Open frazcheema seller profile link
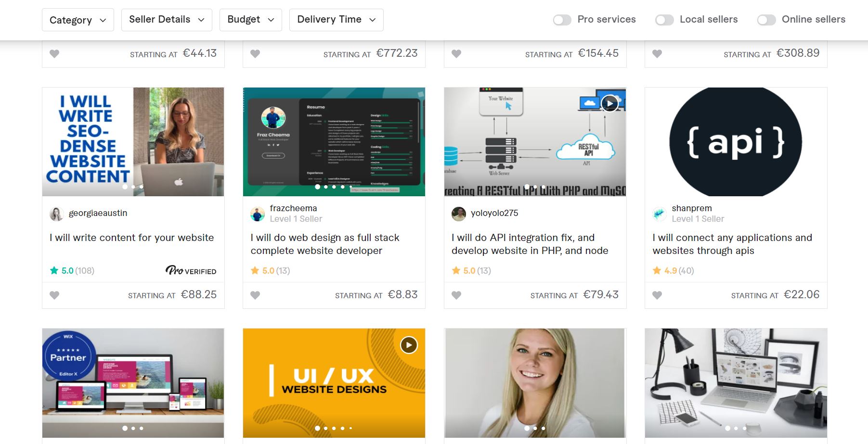Image resolution: width=868 pixels, height=444 pixels. click(x=293, y=208)
